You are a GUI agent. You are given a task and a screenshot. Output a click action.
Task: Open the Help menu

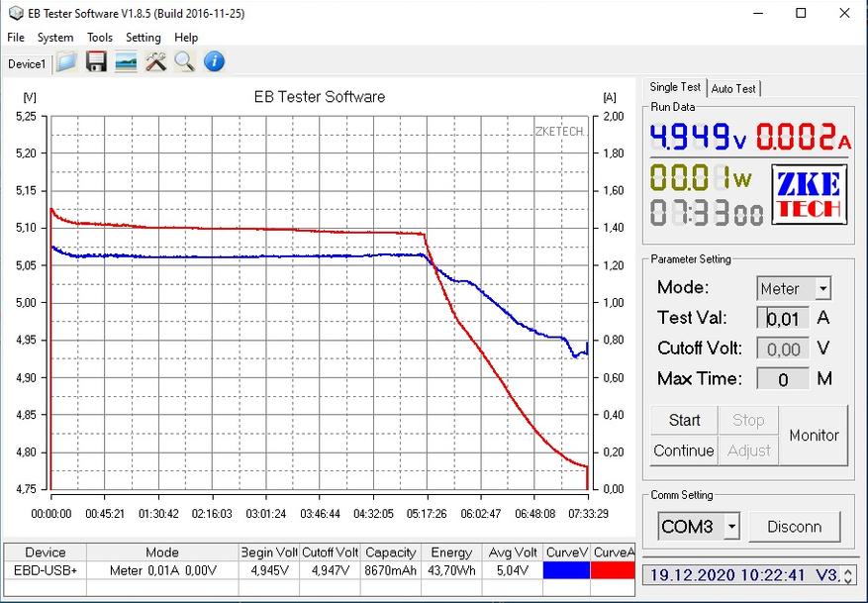[186, 37]
